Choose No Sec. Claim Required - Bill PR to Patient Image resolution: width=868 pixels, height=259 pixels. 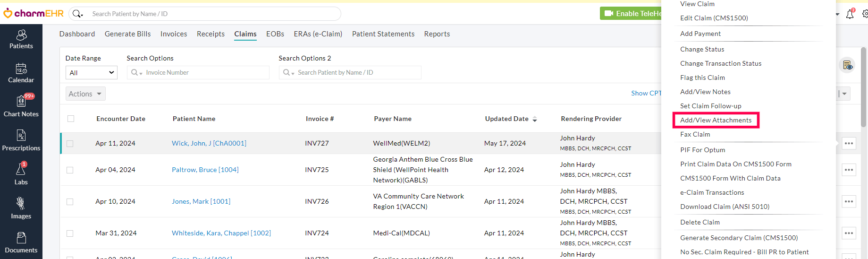point(744,252)
